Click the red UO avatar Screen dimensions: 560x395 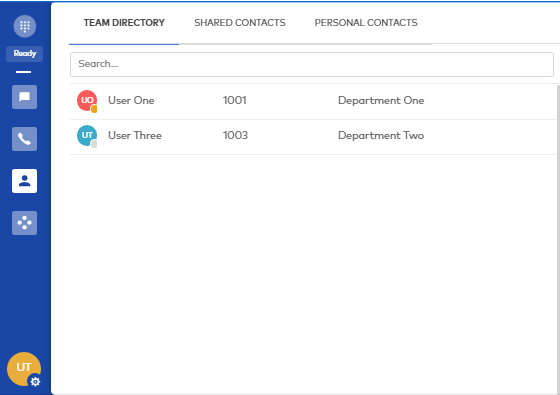click(x=87, y=100)
